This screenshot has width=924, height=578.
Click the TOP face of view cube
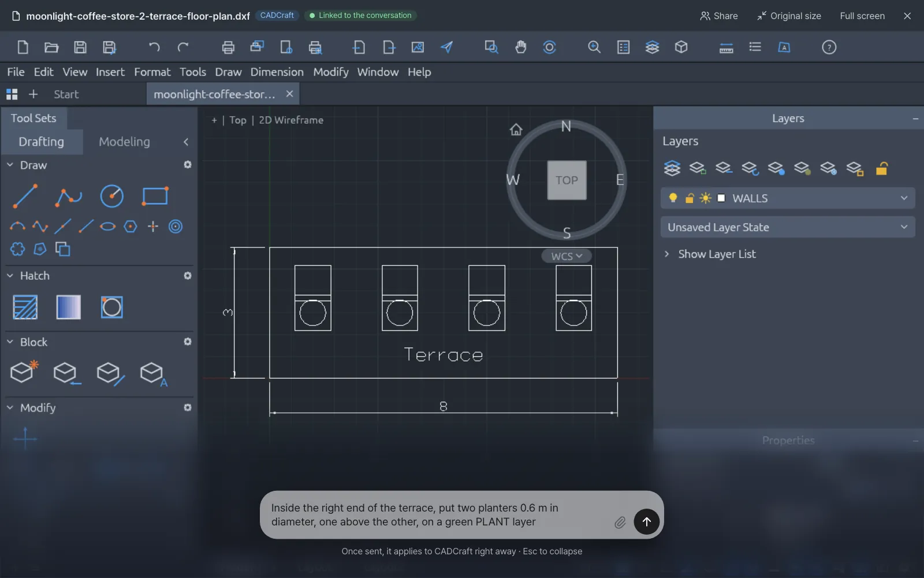[x=567, y=180]
